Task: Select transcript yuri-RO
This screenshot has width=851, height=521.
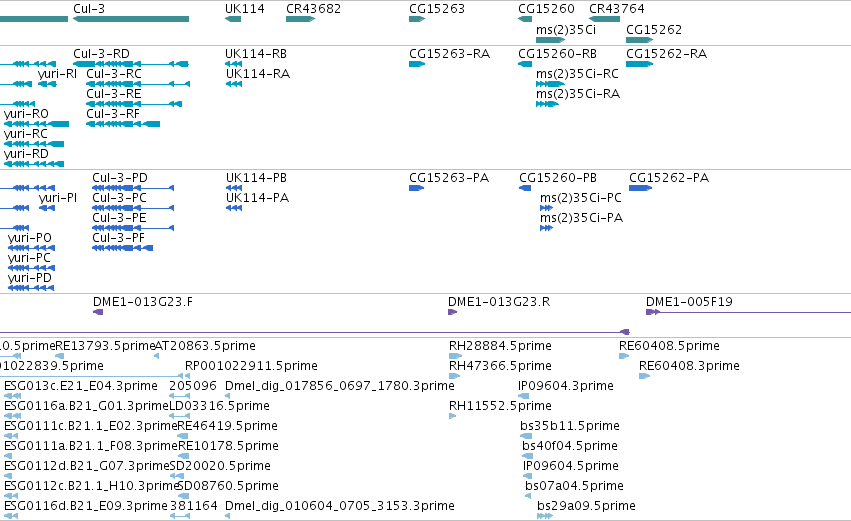Action: click(26, 114)
